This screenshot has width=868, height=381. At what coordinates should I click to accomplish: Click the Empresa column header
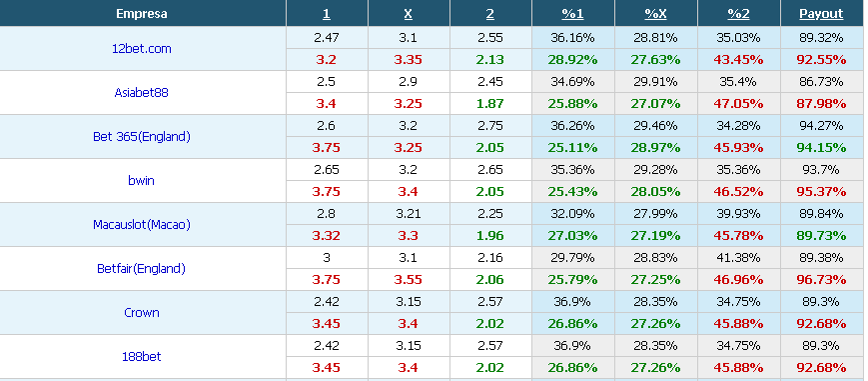click(x=142, y=14)
